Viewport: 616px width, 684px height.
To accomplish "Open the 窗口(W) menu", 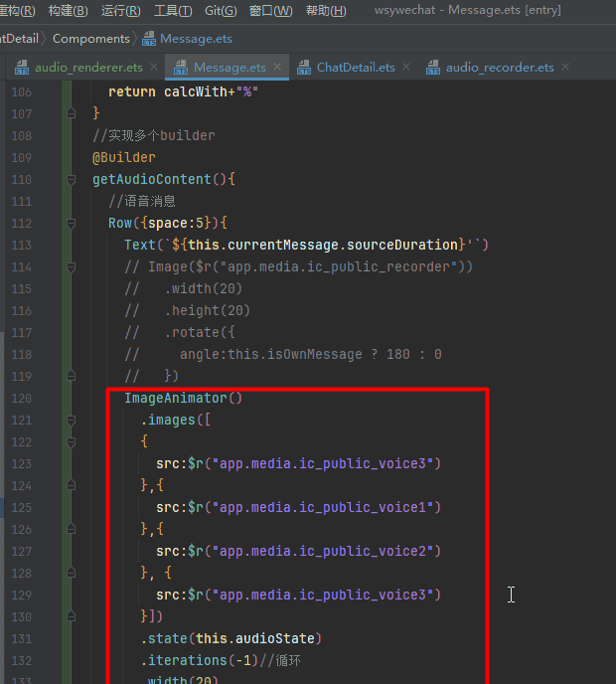I will tap(270, 11).
